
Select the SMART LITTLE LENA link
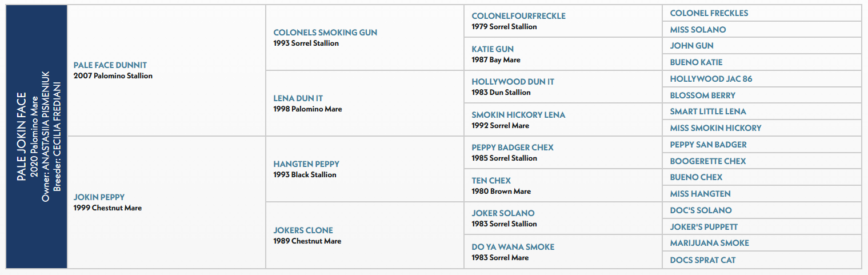[x=708, y=111]
